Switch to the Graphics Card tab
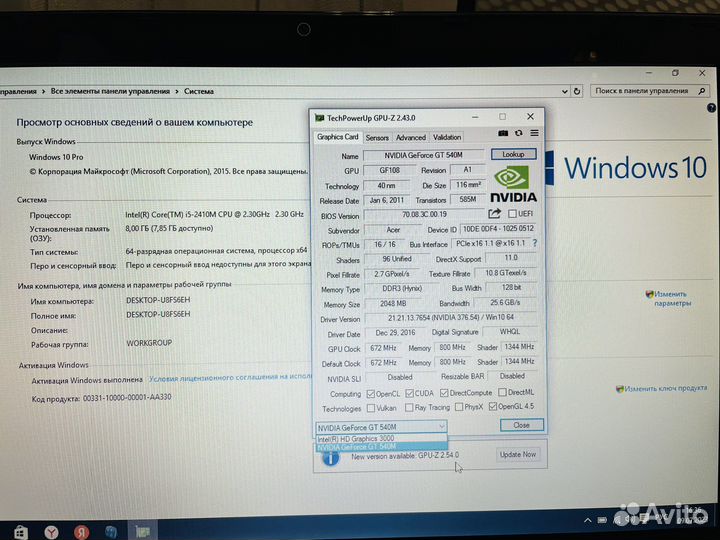Screen dimensions: 720x540 [x=338, y=137]
